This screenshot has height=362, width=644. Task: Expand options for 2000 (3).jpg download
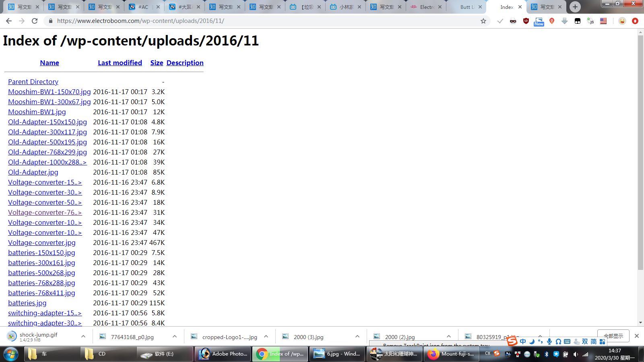click(x=357, y=337)
